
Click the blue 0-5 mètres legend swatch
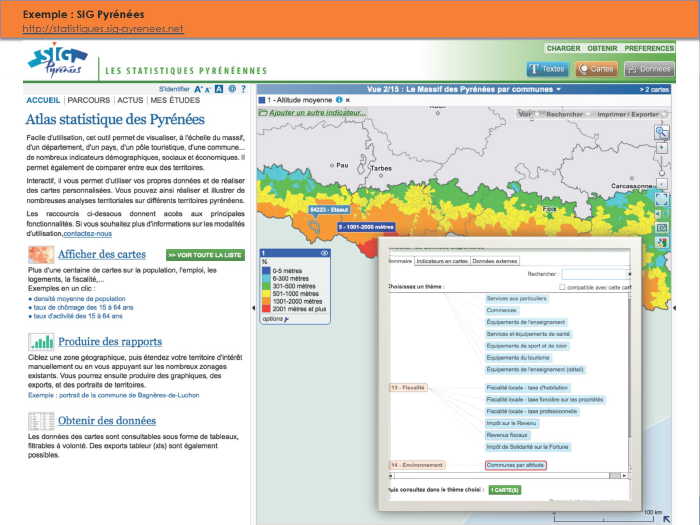(266, 271)
